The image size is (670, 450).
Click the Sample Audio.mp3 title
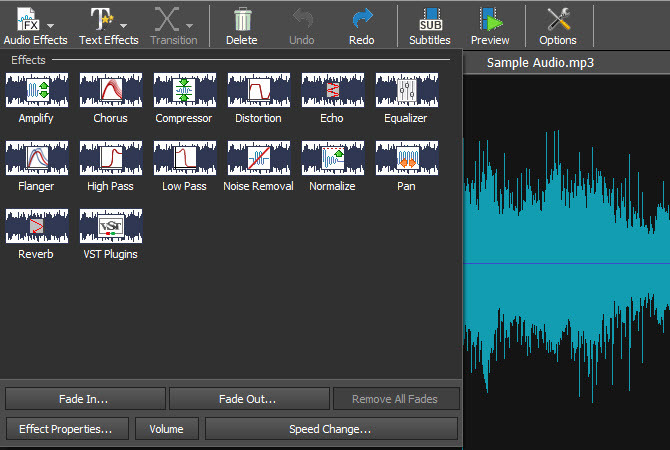coord(540,63)
